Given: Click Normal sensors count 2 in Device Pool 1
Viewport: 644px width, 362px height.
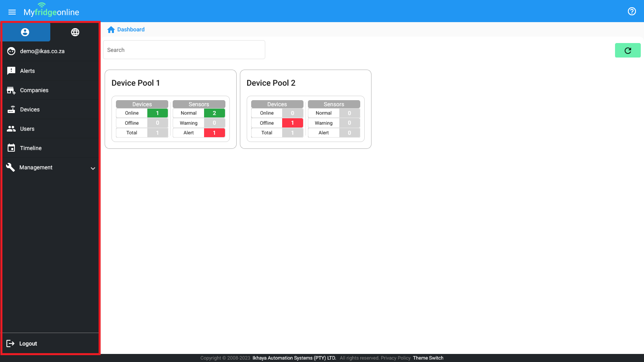Looking at the screenshot, I should (x=214, y=113).
